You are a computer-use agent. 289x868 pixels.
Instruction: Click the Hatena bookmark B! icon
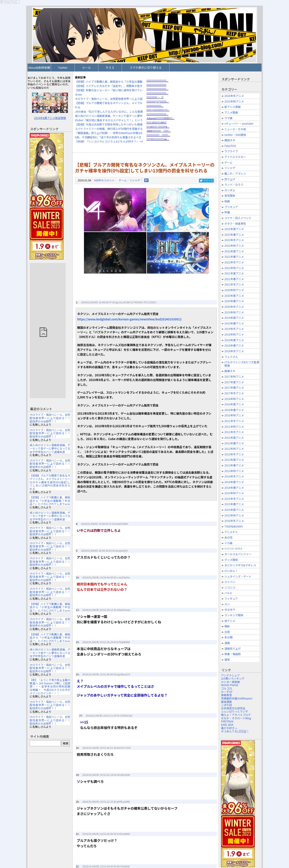(x=146, y=180)
